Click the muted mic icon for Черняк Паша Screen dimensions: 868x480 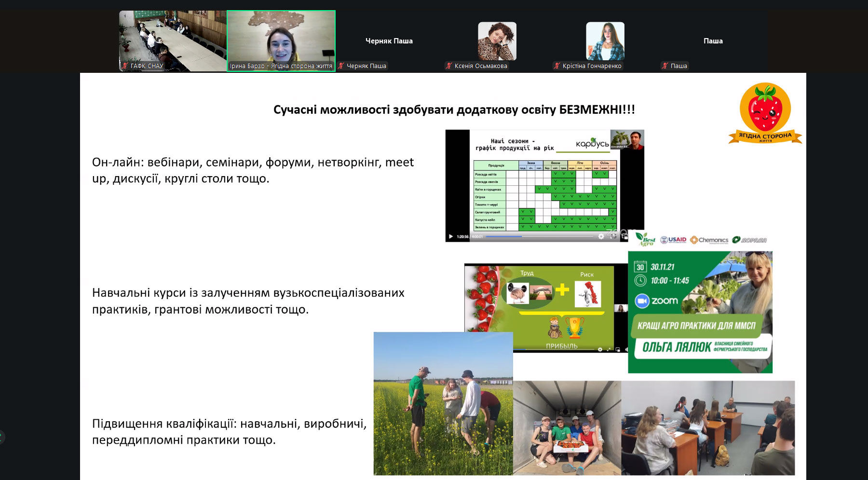(341, 66)
